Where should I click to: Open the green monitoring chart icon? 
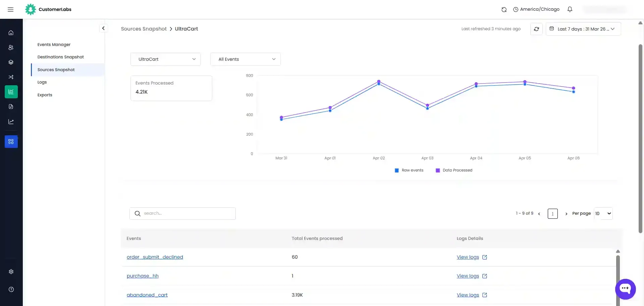click(x=11, y=92)
